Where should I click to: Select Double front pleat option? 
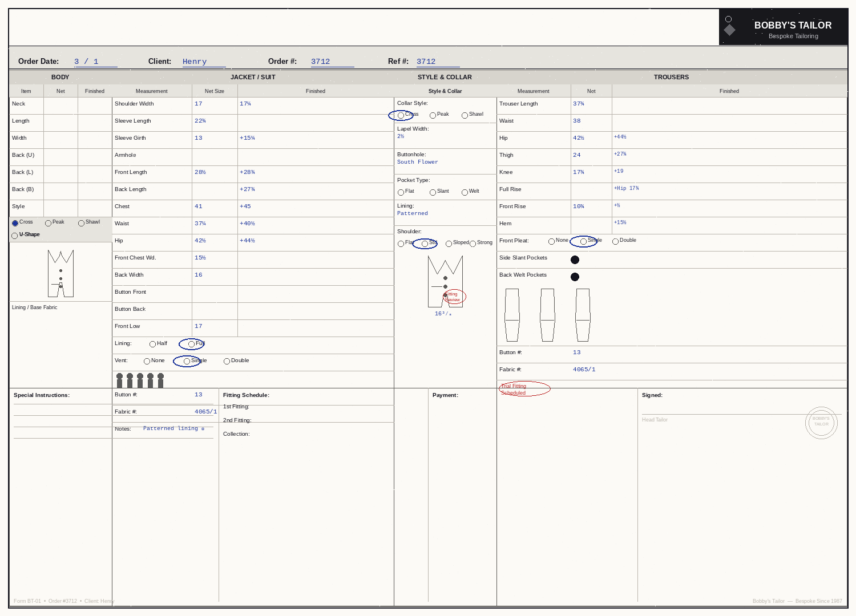615,241
